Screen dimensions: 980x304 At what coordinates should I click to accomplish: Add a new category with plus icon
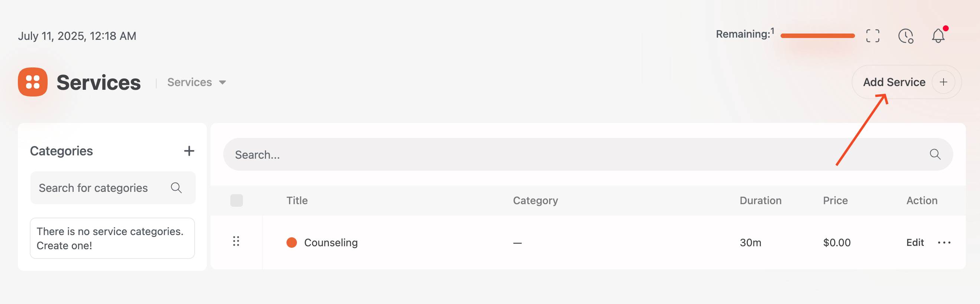189,151
